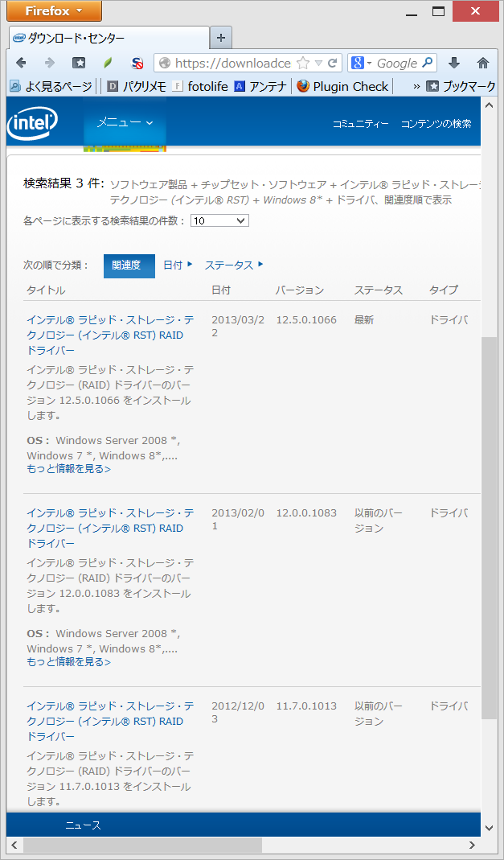Select the ダウンロード・センター browser tab
Image resolution: width=504 pixels, height=860 pixels.
click(x=109, y=38)
